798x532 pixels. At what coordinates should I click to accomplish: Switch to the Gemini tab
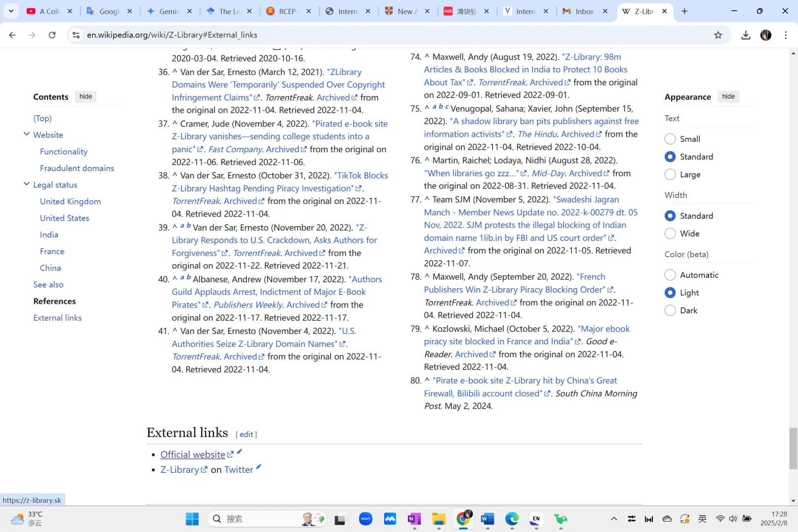click(x=169, y=11)
